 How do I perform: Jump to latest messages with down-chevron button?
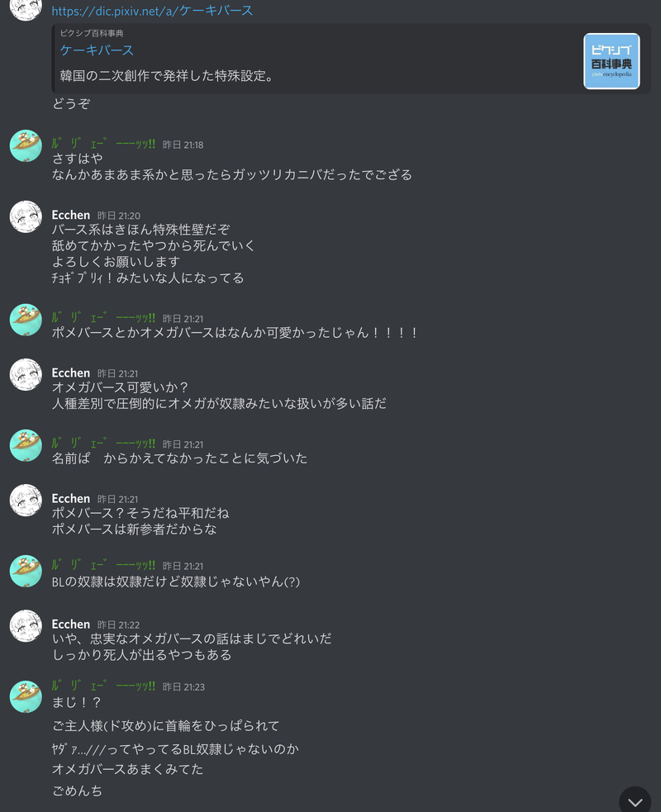pos(635,800)
